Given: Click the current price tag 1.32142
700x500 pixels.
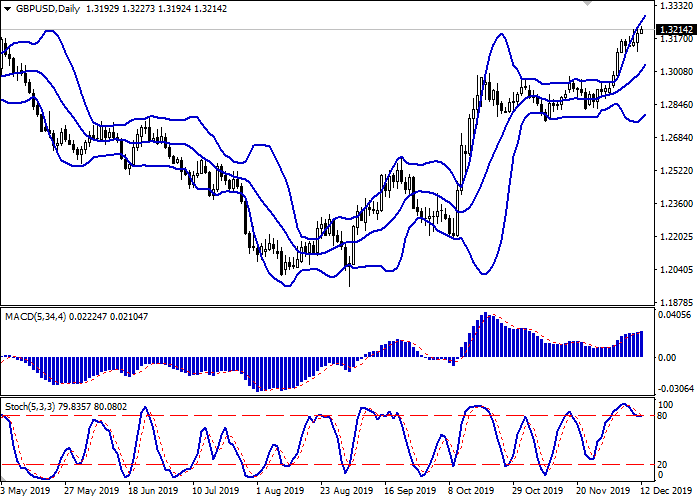Looking at the screenshot, I should coord(676,30).
